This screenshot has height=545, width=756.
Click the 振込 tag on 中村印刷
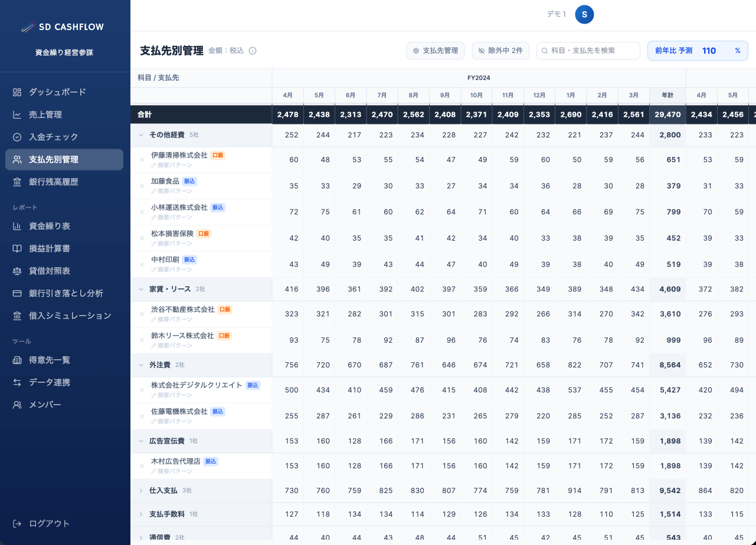[x=189, y=260]
